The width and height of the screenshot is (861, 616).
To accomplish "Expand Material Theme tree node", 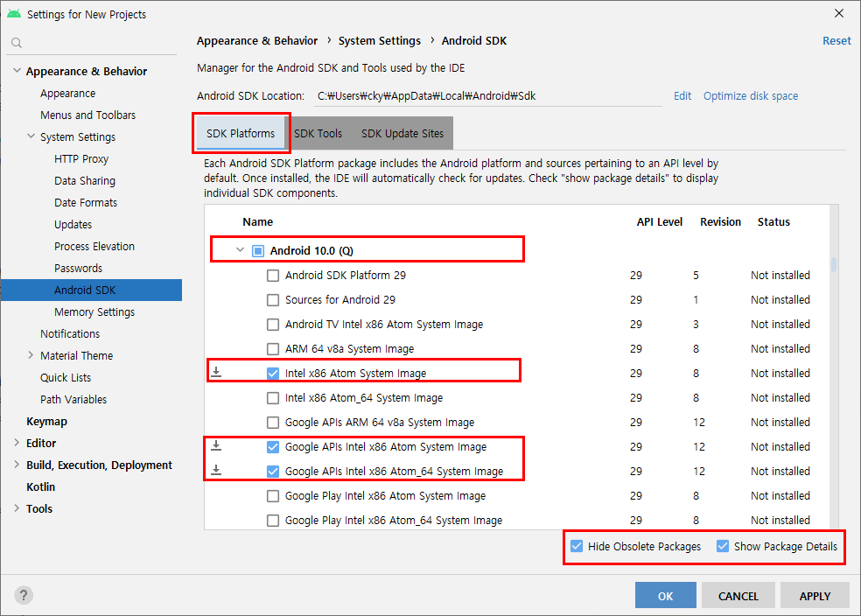I will (x=31, y=355).
